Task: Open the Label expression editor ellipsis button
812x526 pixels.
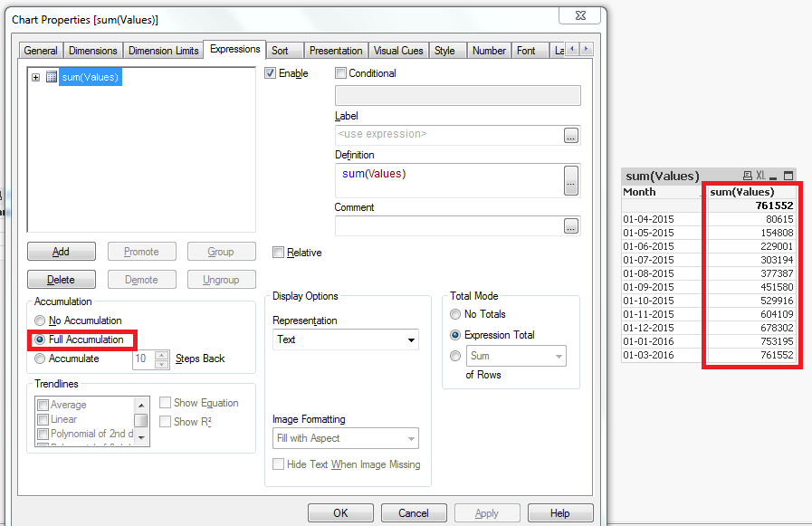Action: click(x=570, y=136)
